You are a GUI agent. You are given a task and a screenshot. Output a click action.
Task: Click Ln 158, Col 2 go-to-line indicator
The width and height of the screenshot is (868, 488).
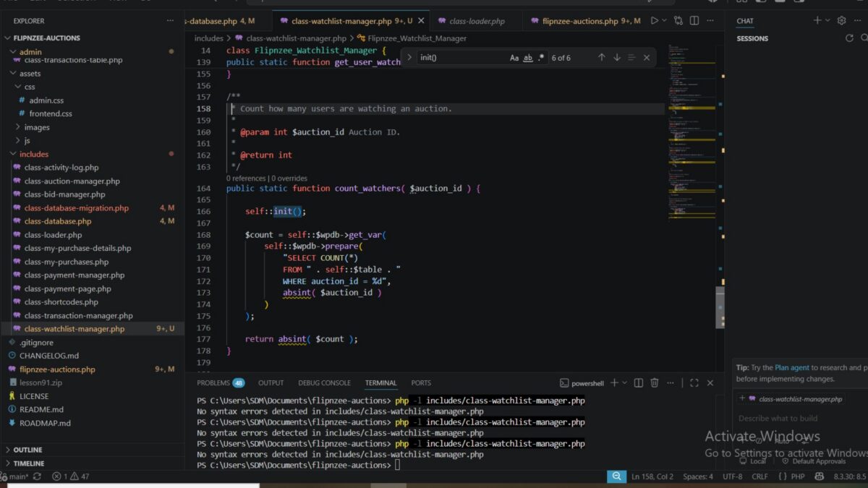652,476
